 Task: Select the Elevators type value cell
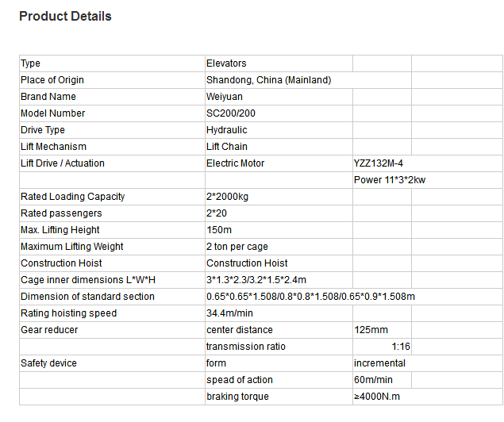[226, 63]
